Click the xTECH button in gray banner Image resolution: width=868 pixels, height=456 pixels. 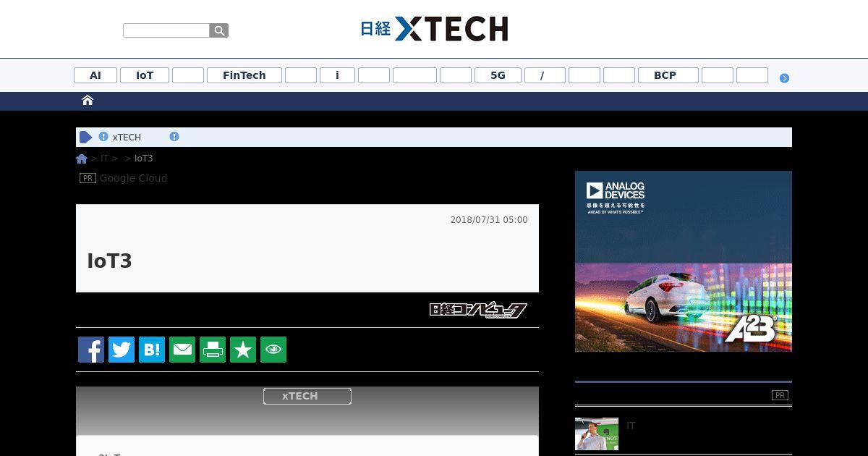(307, 396)
